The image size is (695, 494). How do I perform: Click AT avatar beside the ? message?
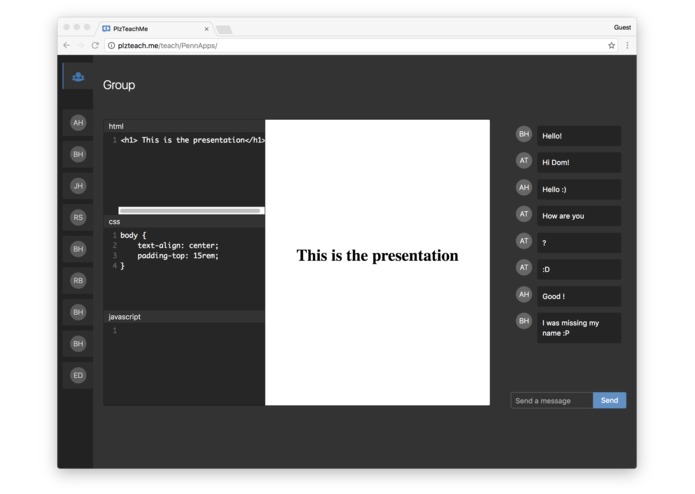pyautogui.click(x=524, y=241)
